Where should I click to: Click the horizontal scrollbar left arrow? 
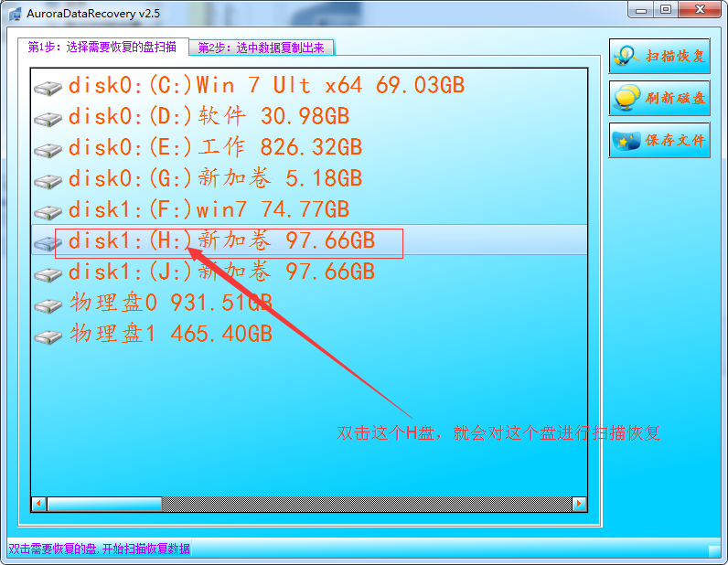pyautogui.click(x=39, y=504)
